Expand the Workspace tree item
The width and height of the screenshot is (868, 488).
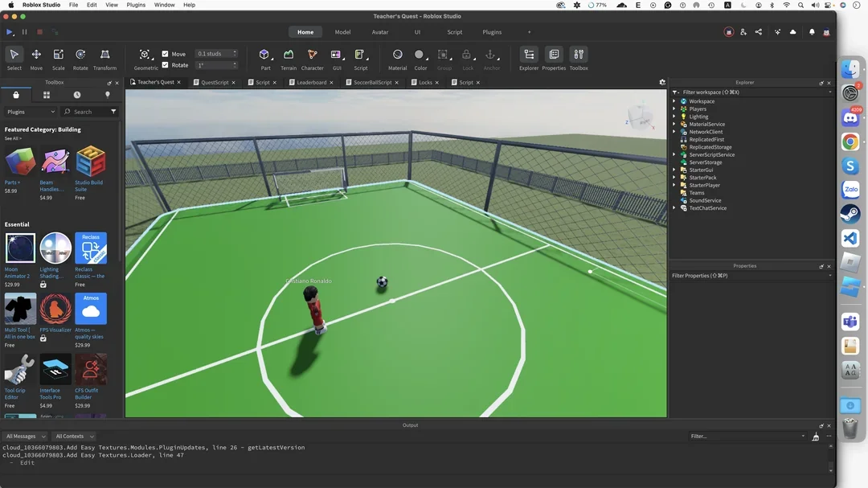(674, 100)
